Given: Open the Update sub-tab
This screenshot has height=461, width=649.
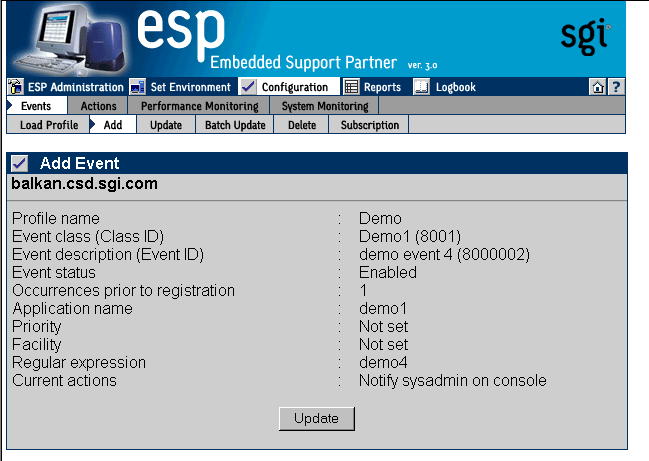Looking at the screenshot, I should [x=166, y=125].
